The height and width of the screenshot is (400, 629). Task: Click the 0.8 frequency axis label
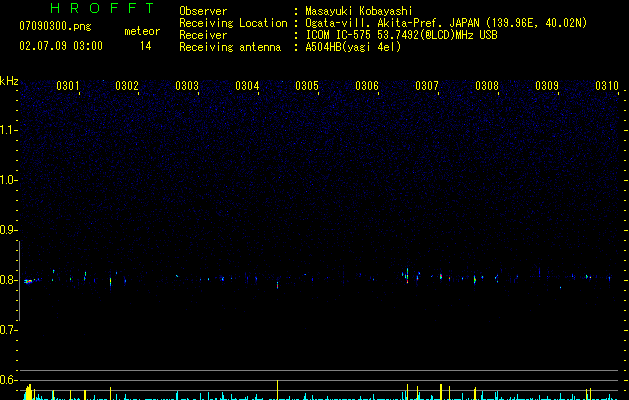[7, 280]
